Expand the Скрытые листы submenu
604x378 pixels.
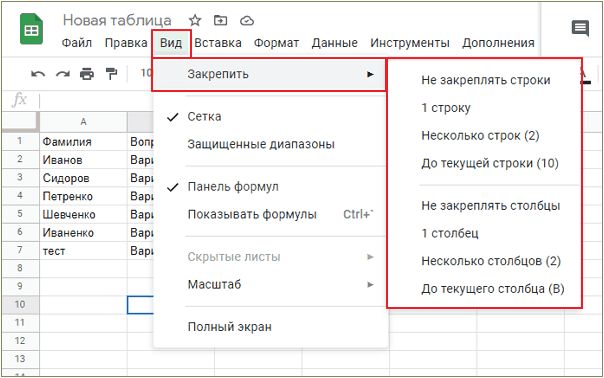pos(270,257)
